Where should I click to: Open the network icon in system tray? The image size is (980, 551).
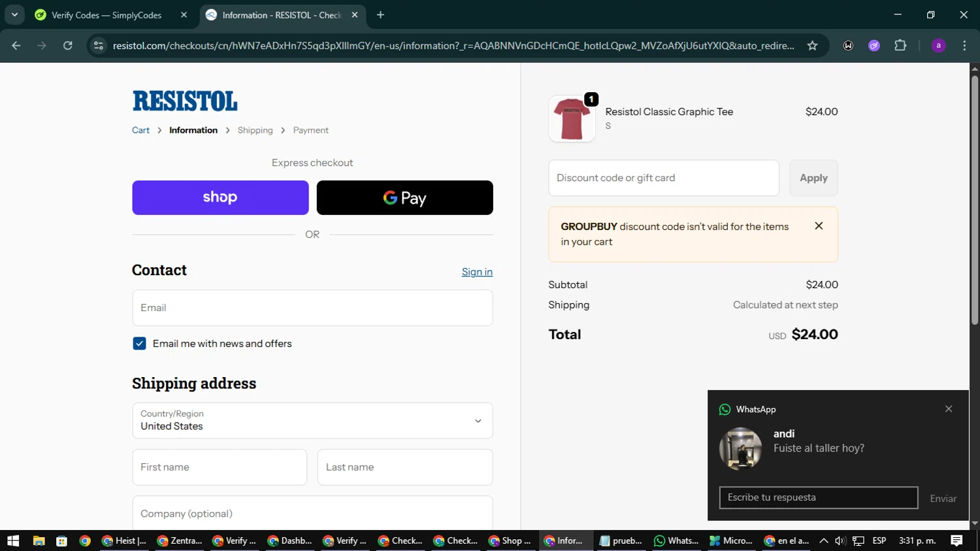tap(858, 541)
